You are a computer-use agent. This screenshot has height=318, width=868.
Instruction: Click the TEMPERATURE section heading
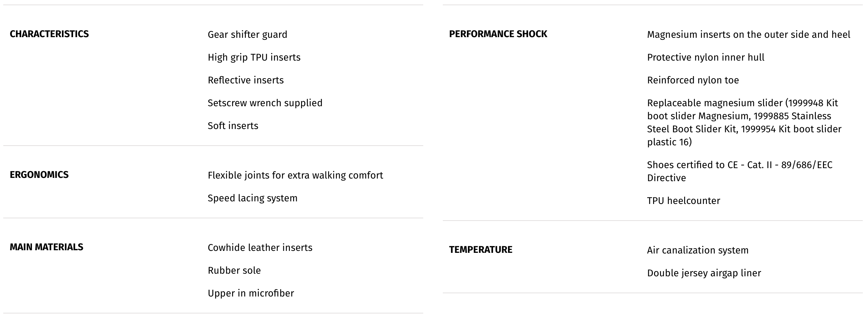(481, 250)
